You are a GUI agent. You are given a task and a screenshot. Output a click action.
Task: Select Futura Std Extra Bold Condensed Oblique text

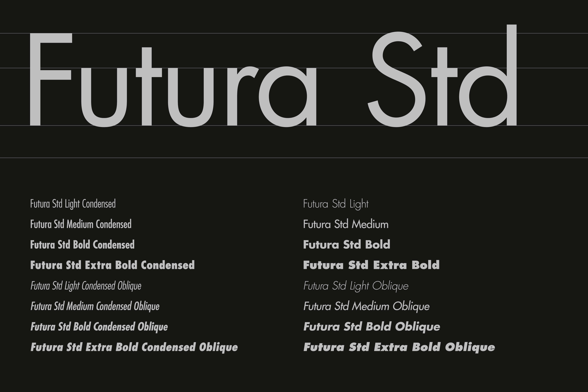click(x=134, y=348)
